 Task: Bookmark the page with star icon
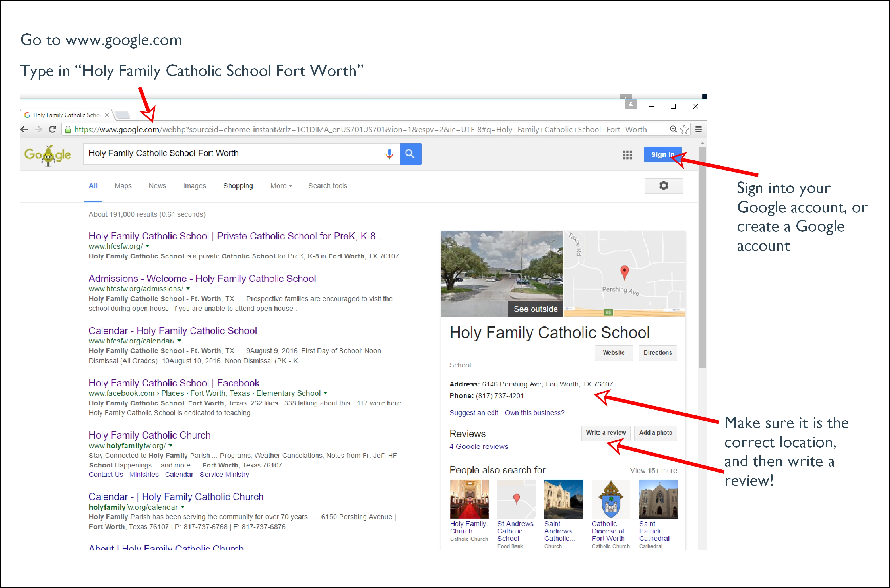click(684, 129)
